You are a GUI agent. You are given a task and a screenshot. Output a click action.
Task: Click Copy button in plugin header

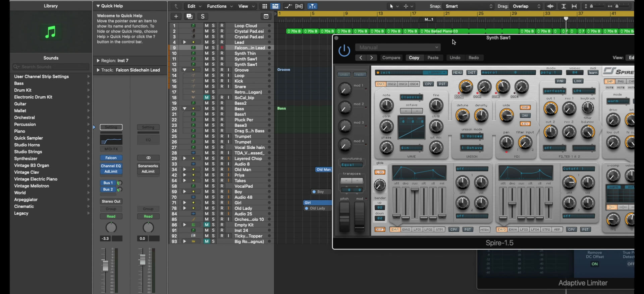(x=414, y=58)
